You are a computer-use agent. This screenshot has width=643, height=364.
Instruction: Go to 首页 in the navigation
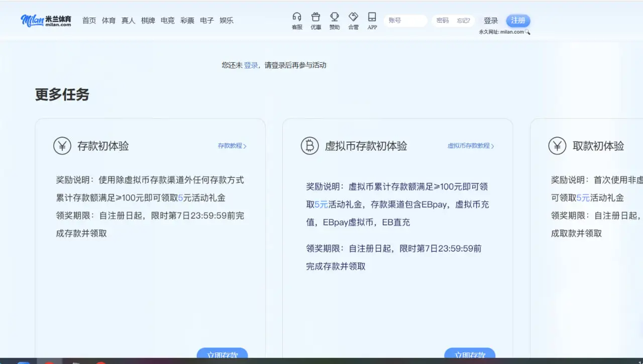tap(89, 21)
